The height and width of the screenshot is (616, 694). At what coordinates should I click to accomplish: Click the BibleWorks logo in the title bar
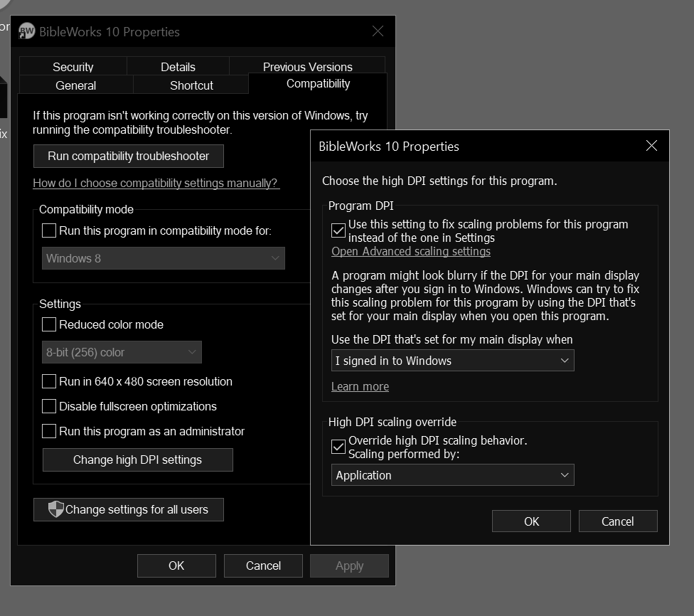26,31
